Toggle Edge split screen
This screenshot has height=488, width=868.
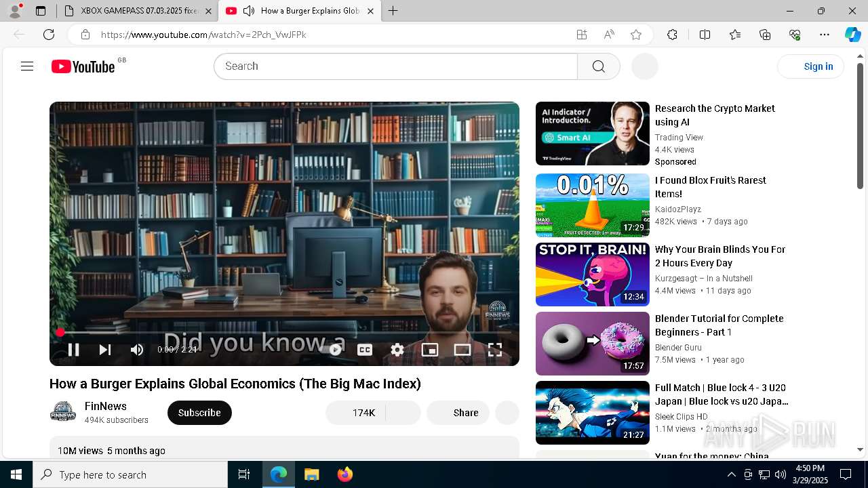click(705, 35)
